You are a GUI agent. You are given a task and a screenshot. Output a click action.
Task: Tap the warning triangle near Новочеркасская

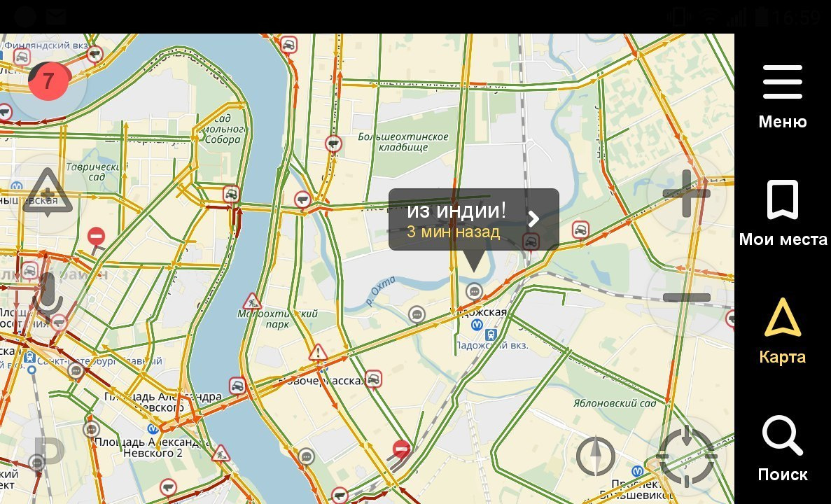317,352
